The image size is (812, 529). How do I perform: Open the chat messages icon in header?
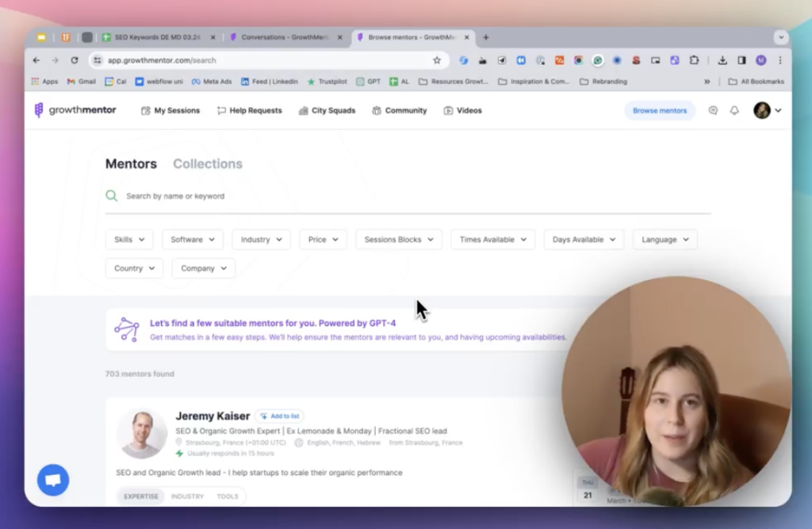tap(713, 111)
